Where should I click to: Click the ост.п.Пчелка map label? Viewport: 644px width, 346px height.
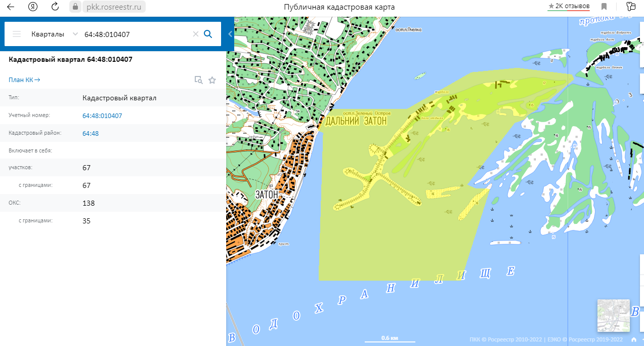click(x=408, y=29)
